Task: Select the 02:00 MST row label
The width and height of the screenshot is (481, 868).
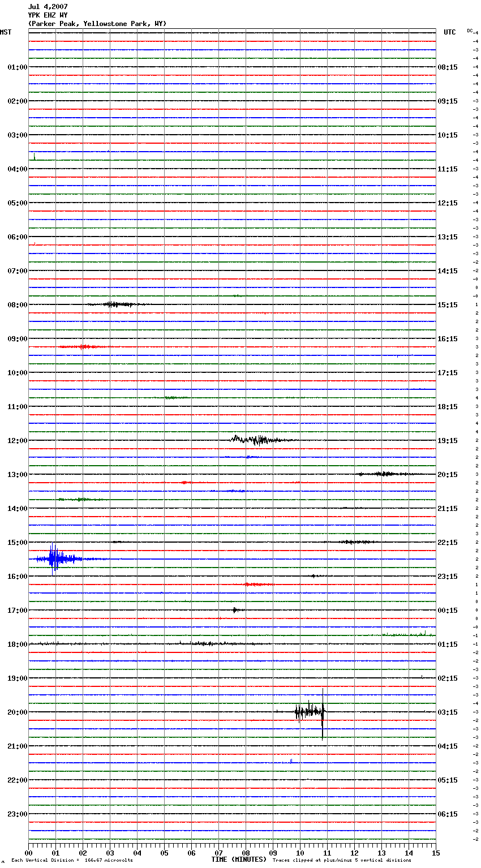Action: (x=18, y=101)
